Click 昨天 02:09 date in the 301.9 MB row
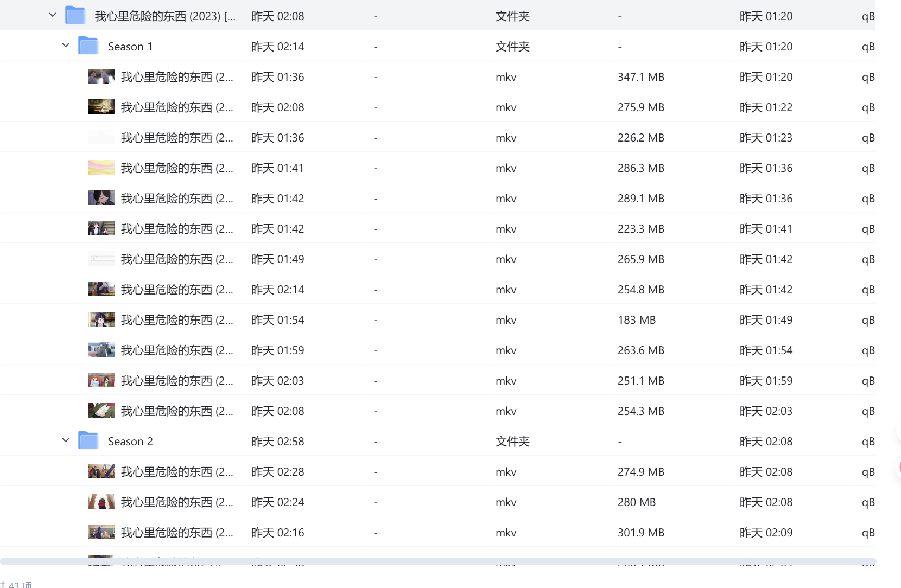 point(766,533)
